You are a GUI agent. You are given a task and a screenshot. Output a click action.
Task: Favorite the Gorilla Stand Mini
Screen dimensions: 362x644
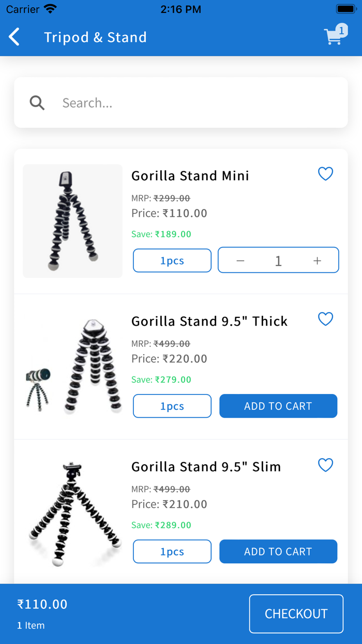(x=325, y=174)
